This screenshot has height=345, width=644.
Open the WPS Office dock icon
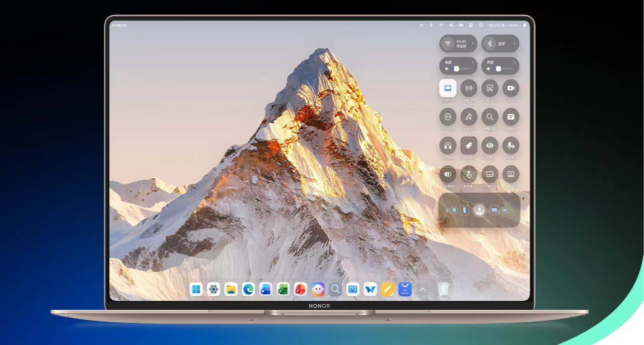coord(370,289)
